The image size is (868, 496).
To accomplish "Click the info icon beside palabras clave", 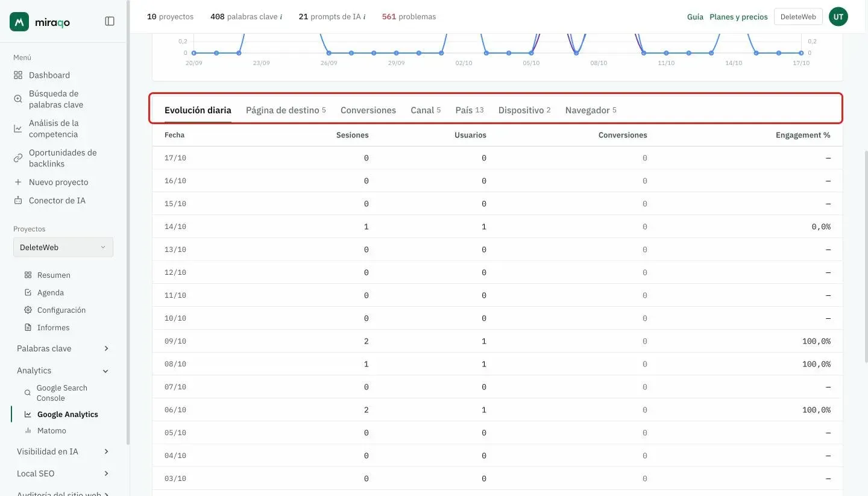I will point(281,17).
